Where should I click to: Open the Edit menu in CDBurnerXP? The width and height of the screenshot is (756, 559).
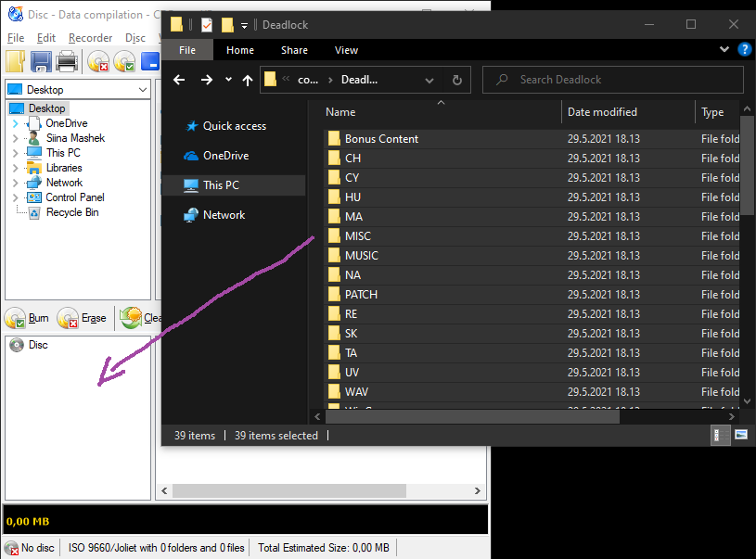pos(46,38)
